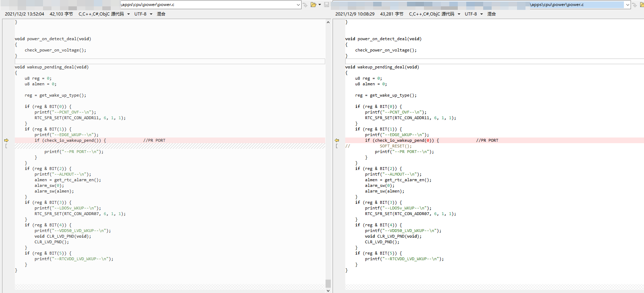644x293 pixels.
Task: Open the left pane's browse-for-file folder icon
Action: coord(313,5)
